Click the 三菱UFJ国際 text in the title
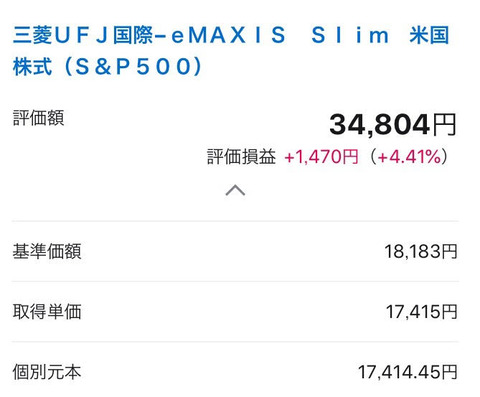Screen dimensions: 480x397 [83, 35]
